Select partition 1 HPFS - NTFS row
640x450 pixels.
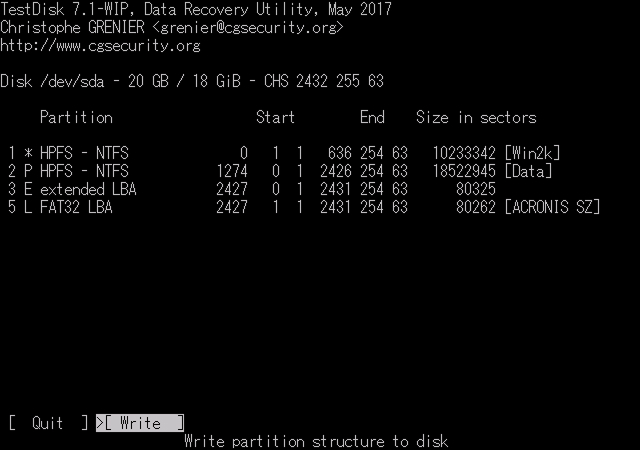[x=284, y=153]
